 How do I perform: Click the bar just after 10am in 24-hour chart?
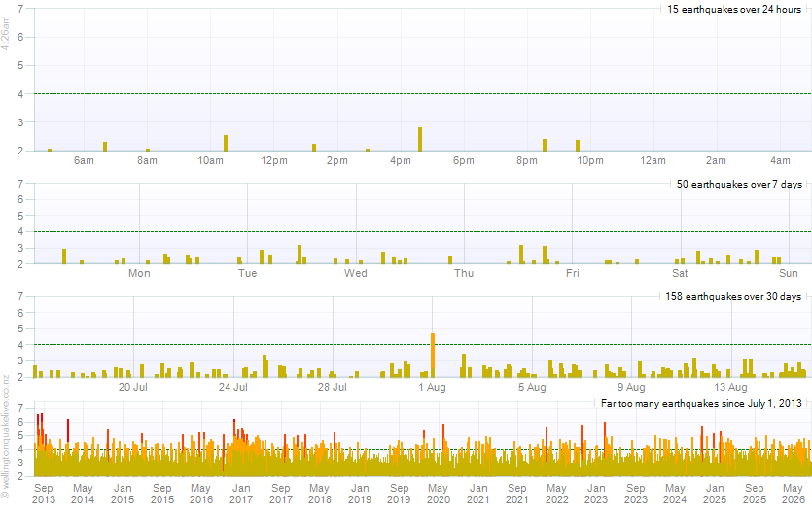226,143
